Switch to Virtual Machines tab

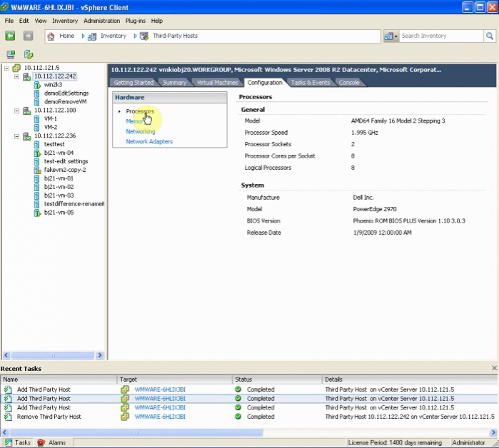point(217,83)
